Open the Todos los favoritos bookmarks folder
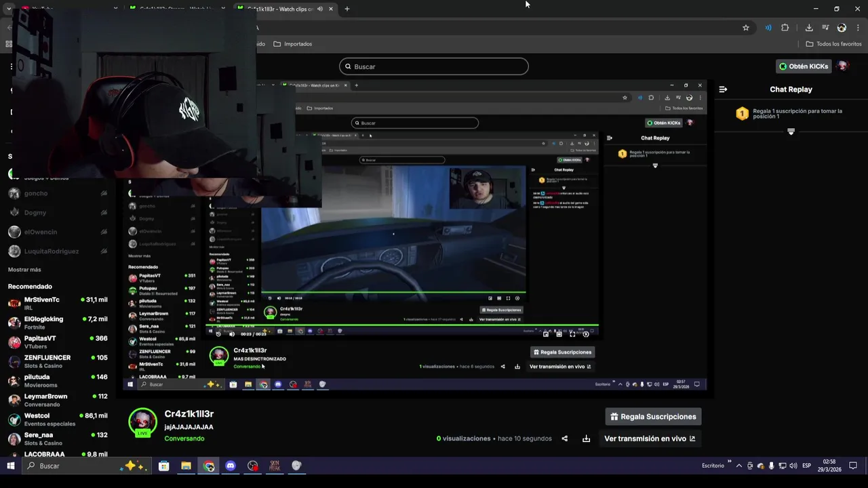 click(833, 44)
